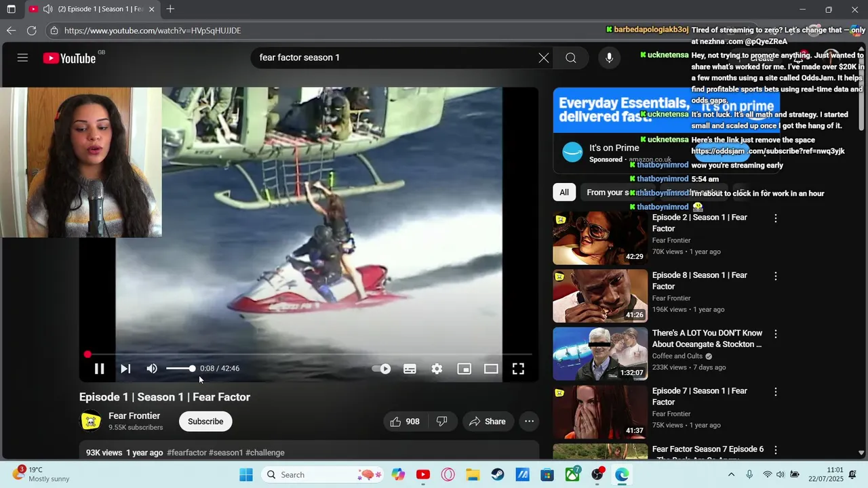Click the #challenge hashtag
Screen dimensions: 868x488
[265, 453]
